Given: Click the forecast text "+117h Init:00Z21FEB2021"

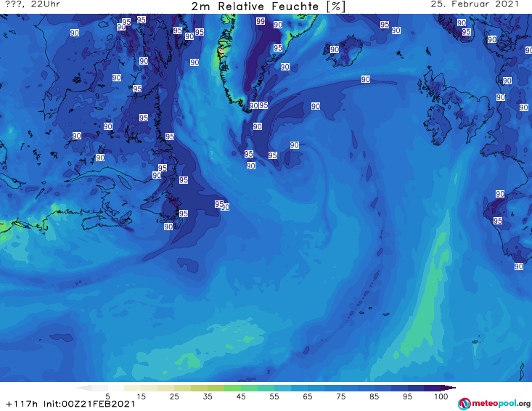Looking at the screenshot, I should (x=70, y=404).
